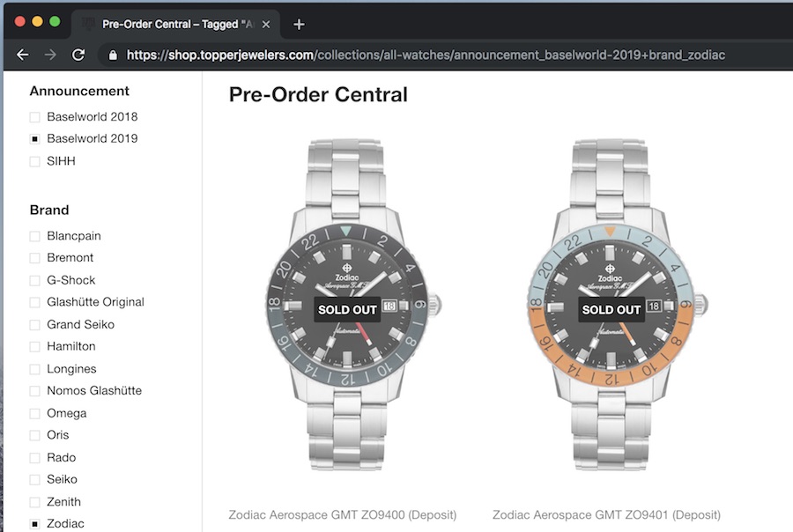Image resolution: width=793 pixels, height=532 pixels.
Task: Reload the page with refresh icon
Action: pyautogui.click(x=78, y=55)
